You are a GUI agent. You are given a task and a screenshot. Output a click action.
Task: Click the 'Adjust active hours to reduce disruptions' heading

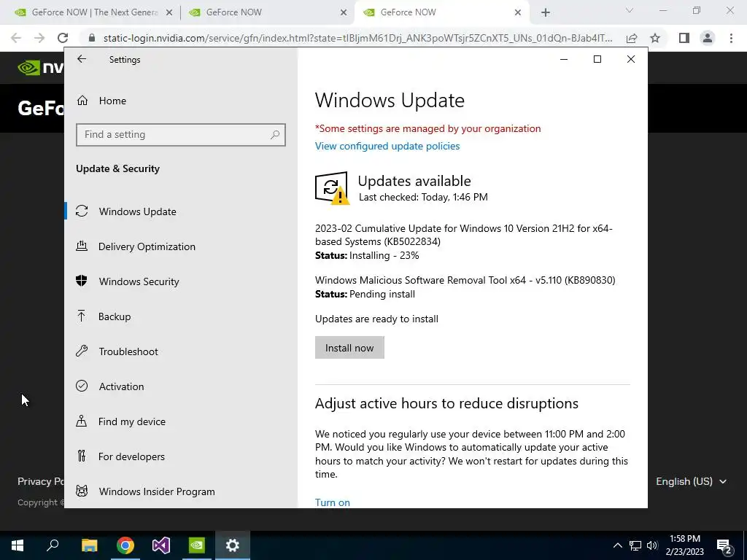click(x=446, y=403)
